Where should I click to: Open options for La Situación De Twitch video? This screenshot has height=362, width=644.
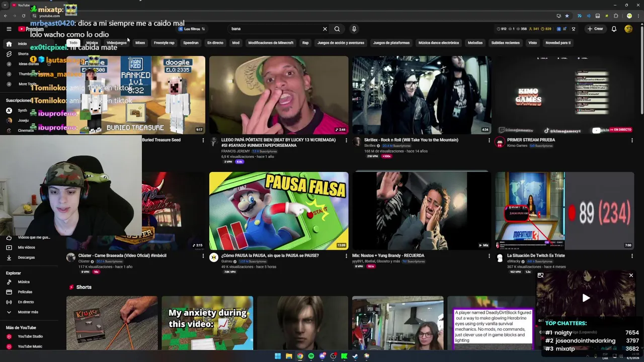click(632, 256)
